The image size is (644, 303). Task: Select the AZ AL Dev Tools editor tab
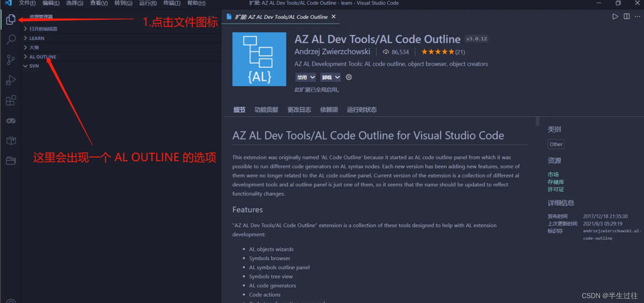click(x=281, y=17)
